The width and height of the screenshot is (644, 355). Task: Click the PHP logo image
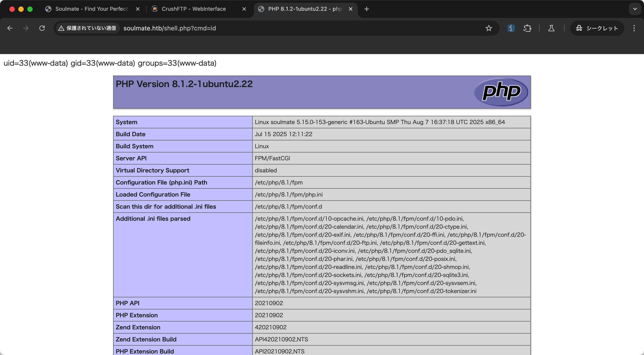pyautogui.click(x=501, y=92)
